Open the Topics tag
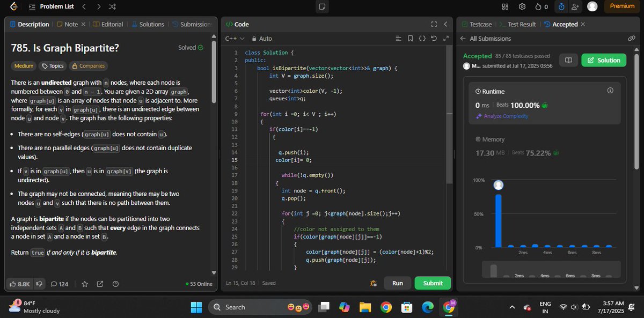This screenshot has width=644, height=318. click(53, 66)
